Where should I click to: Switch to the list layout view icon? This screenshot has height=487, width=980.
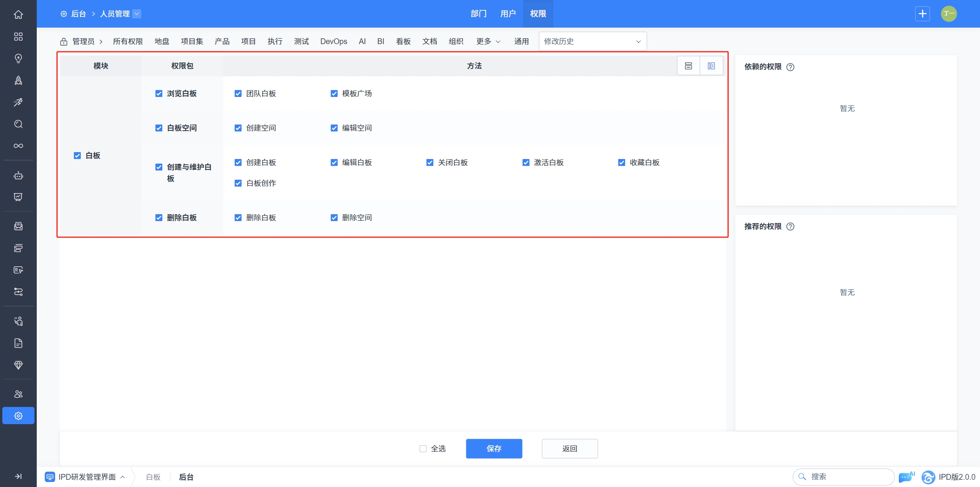(688, 66)
